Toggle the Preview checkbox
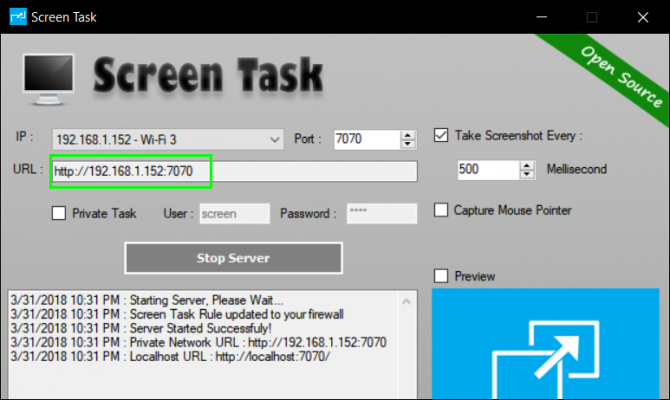Viewport: 670px width, 400px height. coord(441,276)
